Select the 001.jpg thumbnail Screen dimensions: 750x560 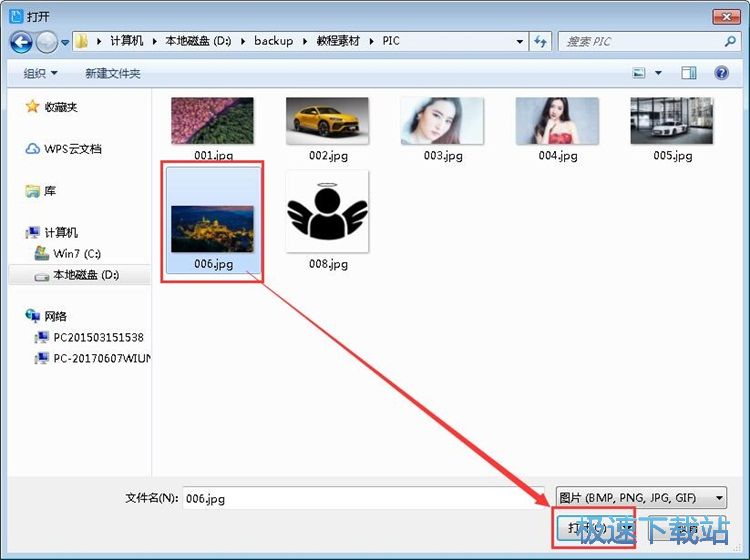coord(212,121)
